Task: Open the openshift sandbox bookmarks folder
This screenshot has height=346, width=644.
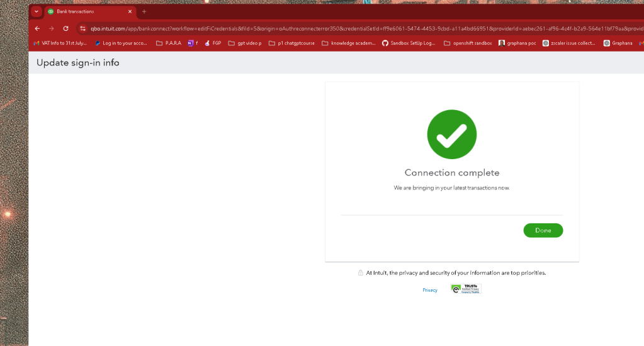Action: (468, 43)
